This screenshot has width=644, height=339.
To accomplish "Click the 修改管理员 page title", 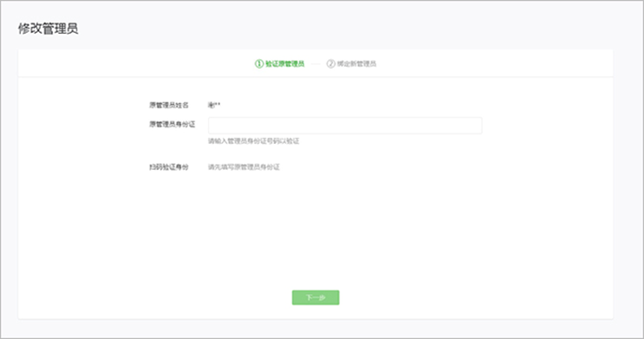I will pyautogui.click(x=48, y=29).
